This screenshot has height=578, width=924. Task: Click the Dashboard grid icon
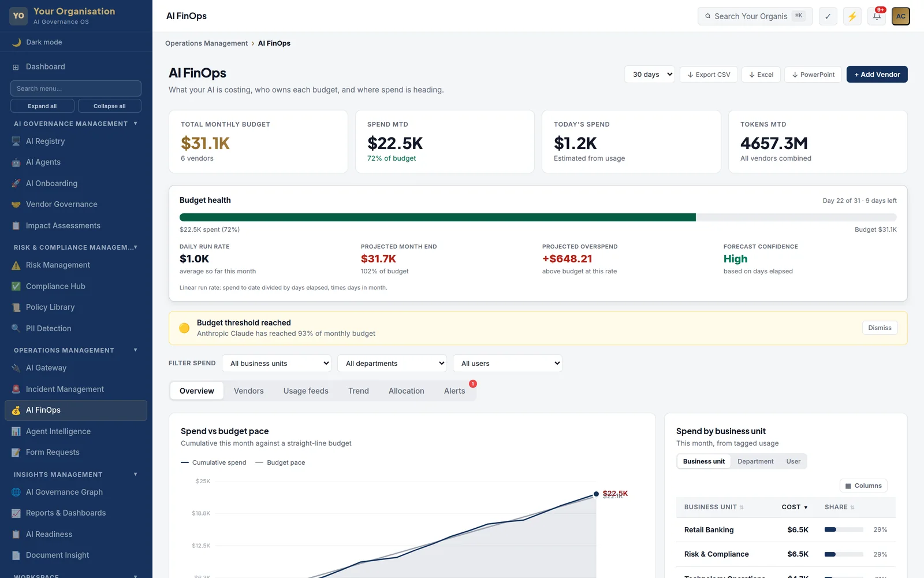(x=16, y=67)
